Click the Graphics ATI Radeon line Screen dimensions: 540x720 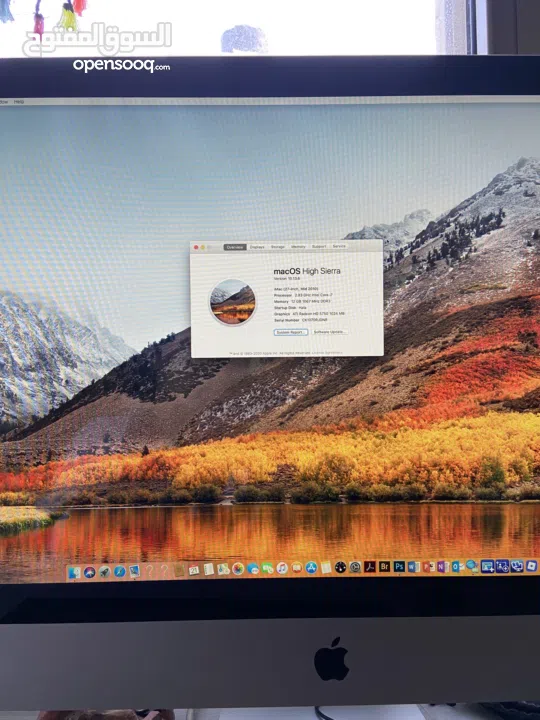(309, 314)
